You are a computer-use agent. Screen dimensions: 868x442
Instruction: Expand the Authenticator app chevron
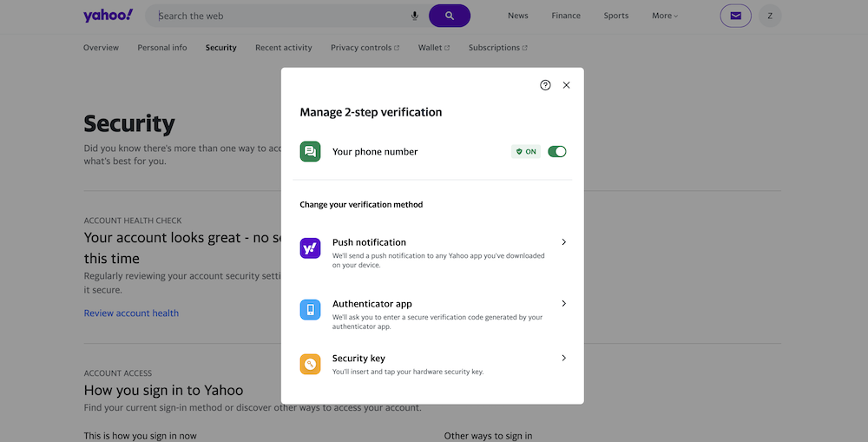pyautogui.click(x=563, y=304)
